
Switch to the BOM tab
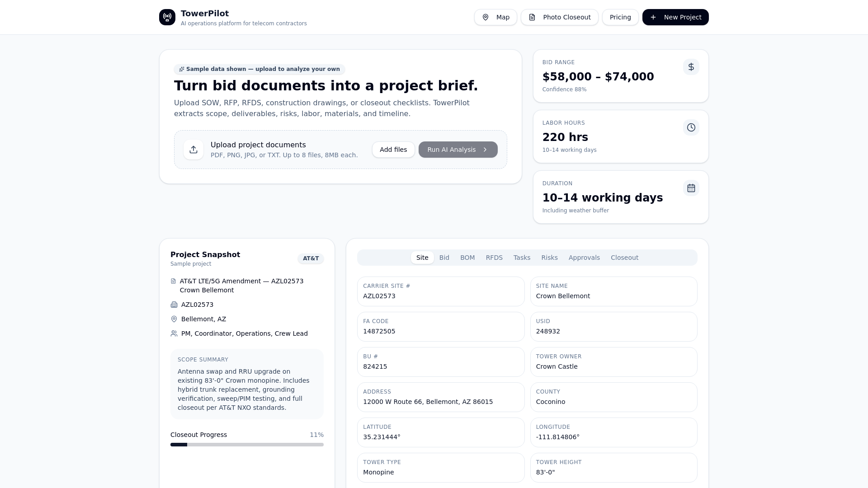[x=467, y=258]
